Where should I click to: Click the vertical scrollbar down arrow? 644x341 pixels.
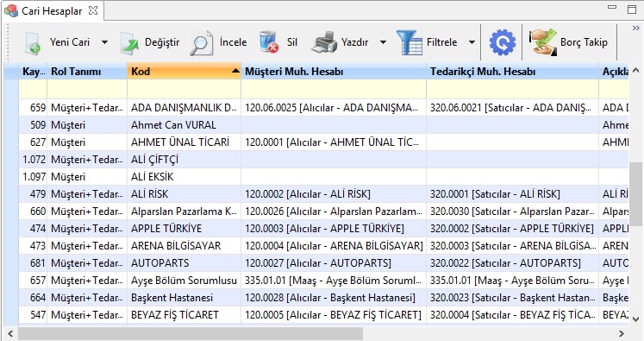point(635,319)
